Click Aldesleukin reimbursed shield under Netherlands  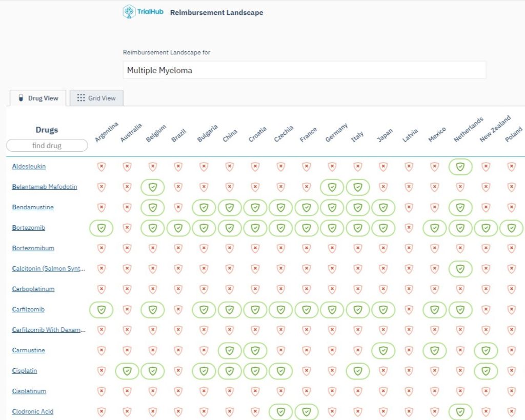460,167
